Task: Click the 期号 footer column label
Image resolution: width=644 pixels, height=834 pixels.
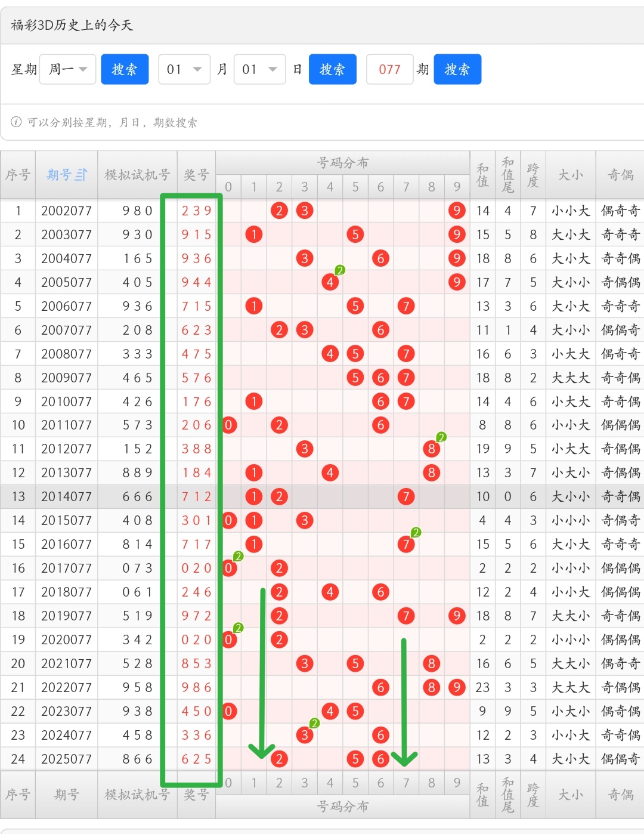Action: (x=66, y=795)
